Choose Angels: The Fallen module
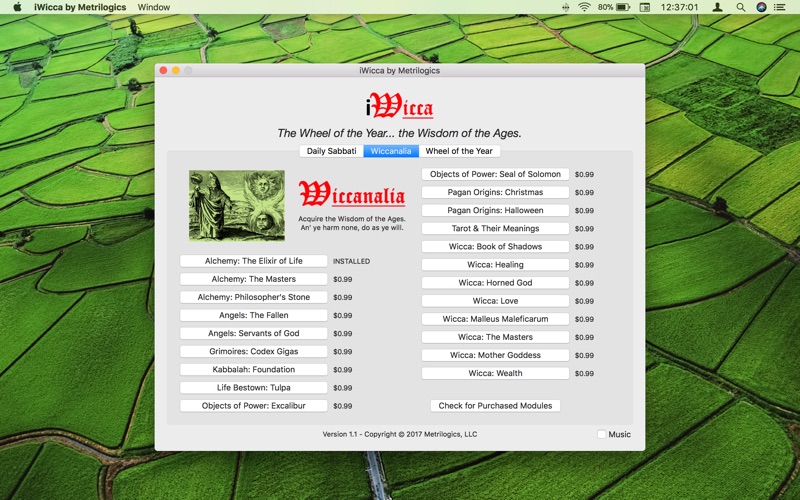This screenshot has height=500, width=800. coord(254,315)
